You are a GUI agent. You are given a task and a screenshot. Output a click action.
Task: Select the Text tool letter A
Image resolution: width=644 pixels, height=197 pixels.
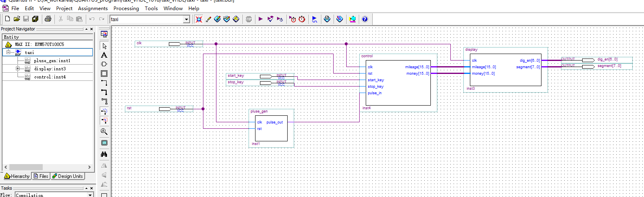tap(104, 55)
